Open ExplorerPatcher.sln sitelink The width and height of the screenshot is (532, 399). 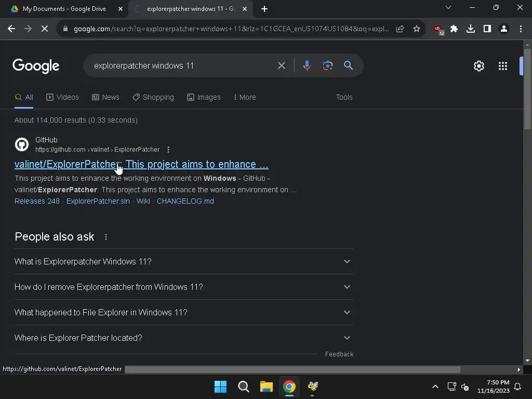coord(98,201)
